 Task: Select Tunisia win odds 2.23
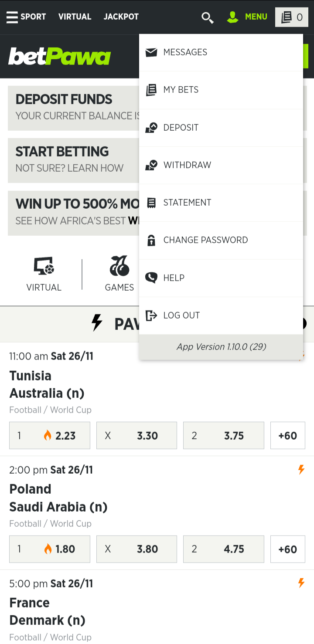50,435
